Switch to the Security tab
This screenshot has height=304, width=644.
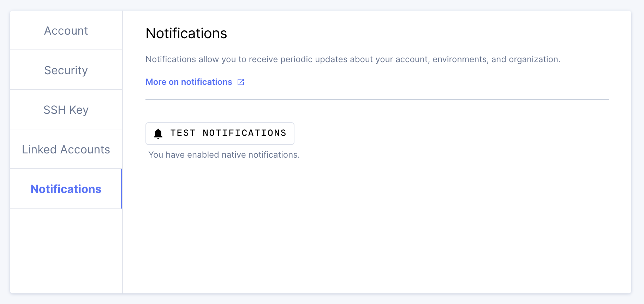coord(66,70)
